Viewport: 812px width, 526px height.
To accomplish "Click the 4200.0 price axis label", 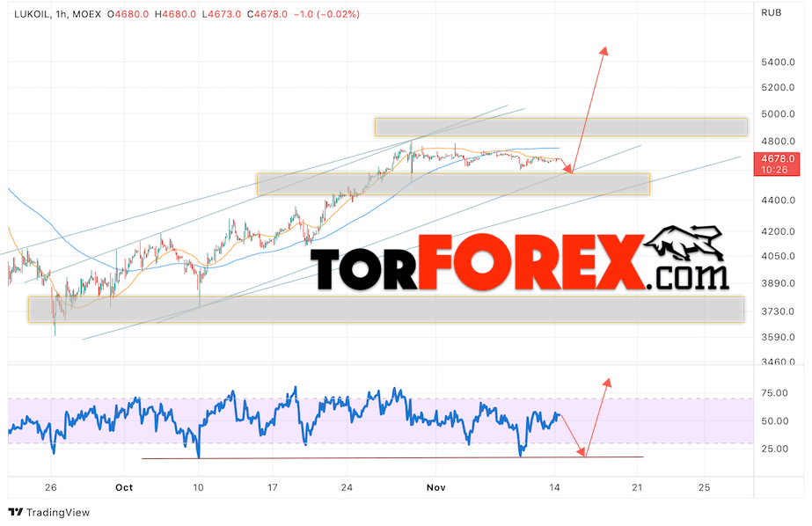I will click(x=778, y=231).
